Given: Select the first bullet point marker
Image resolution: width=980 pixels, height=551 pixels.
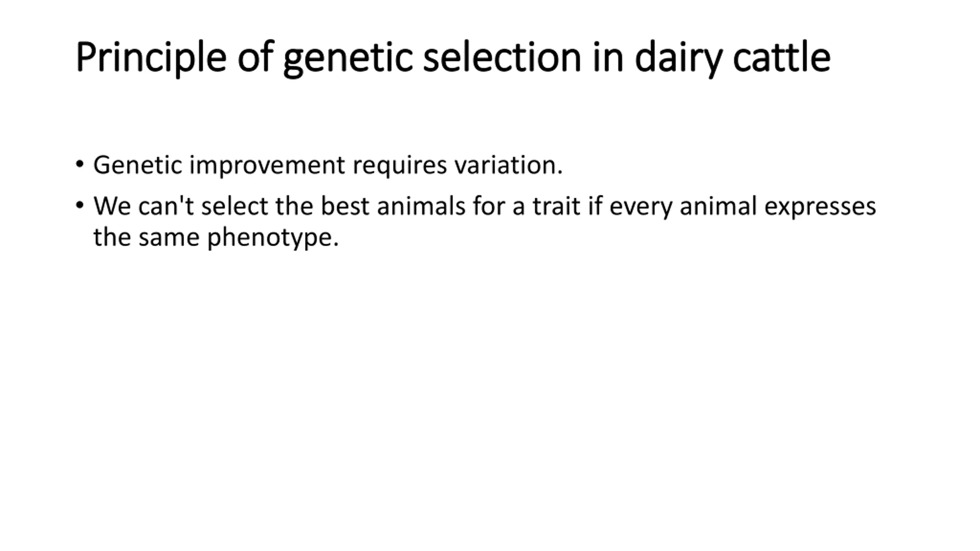Looking at the screenshot, I should click(x=80, y=165).
